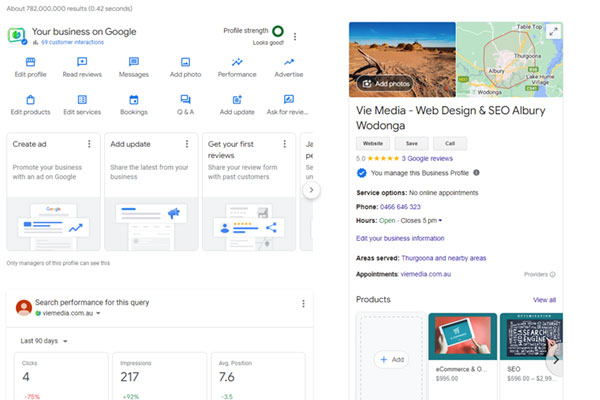Open Get your first reviews card menu

[x=284, y=144]
